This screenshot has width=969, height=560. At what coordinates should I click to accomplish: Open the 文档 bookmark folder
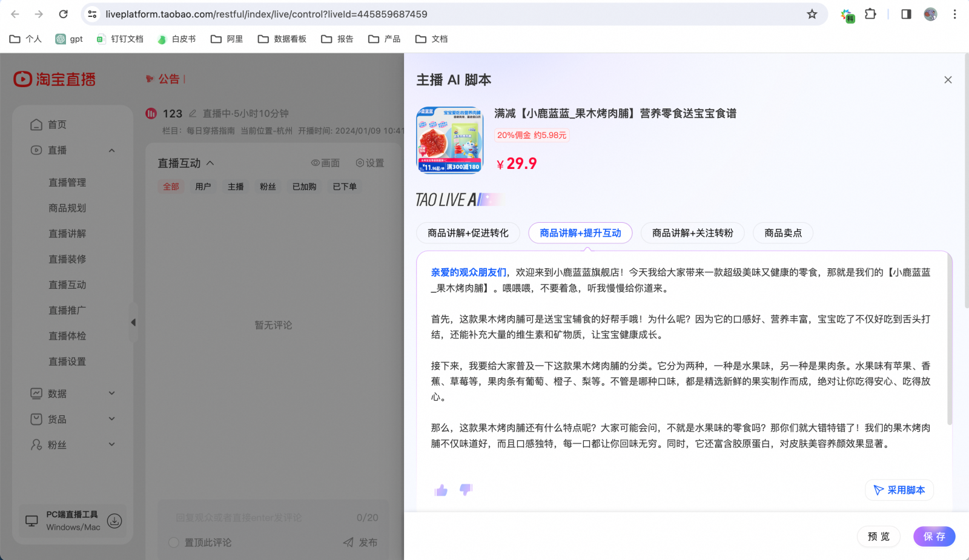(432, 39)
